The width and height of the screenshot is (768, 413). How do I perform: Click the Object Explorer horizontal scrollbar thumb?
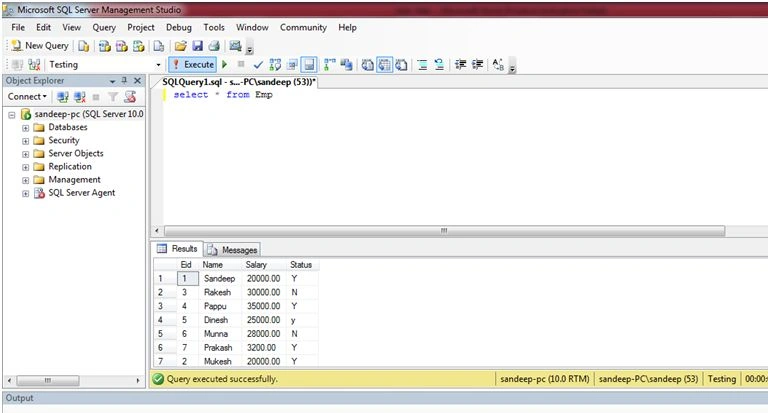click(48, 380)
